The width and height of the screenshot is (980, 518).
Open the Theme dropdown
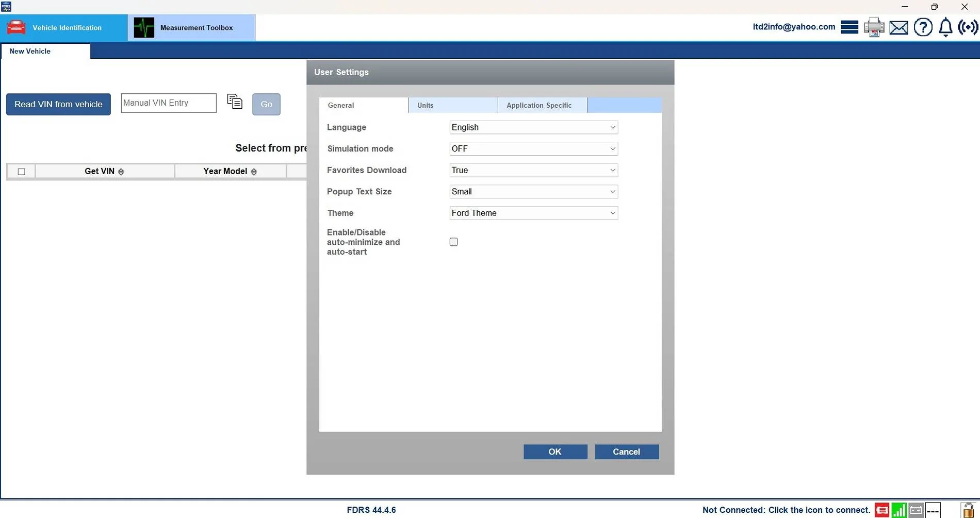pos(533,213)
